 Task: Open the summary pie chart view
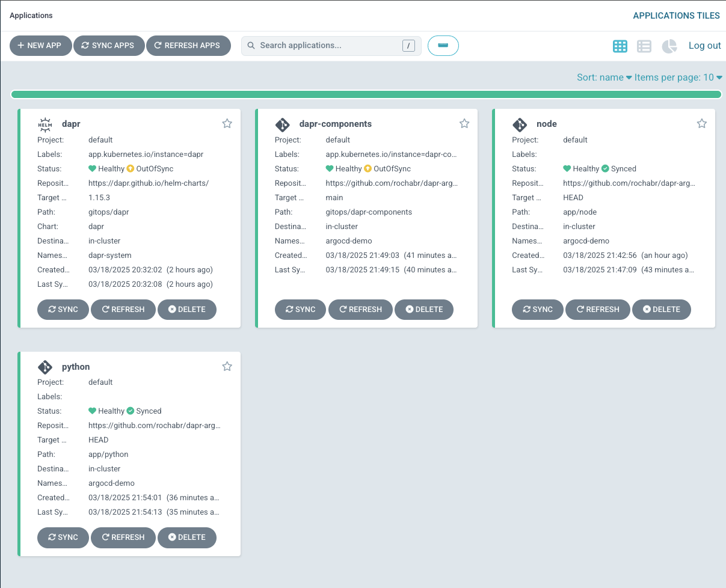click(x=669, y=46)
